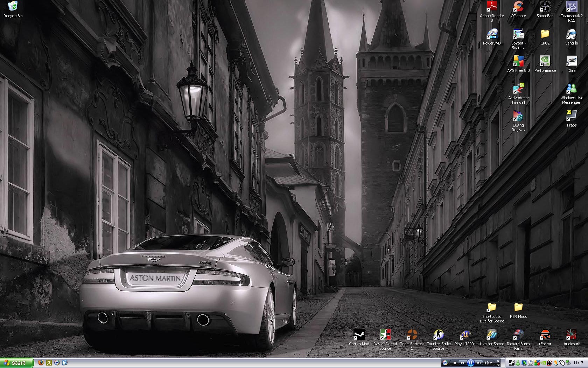Screen dimensions: 588x368
Task: Select the Audiosurf desktop shortcut
Action: [572, 338]
